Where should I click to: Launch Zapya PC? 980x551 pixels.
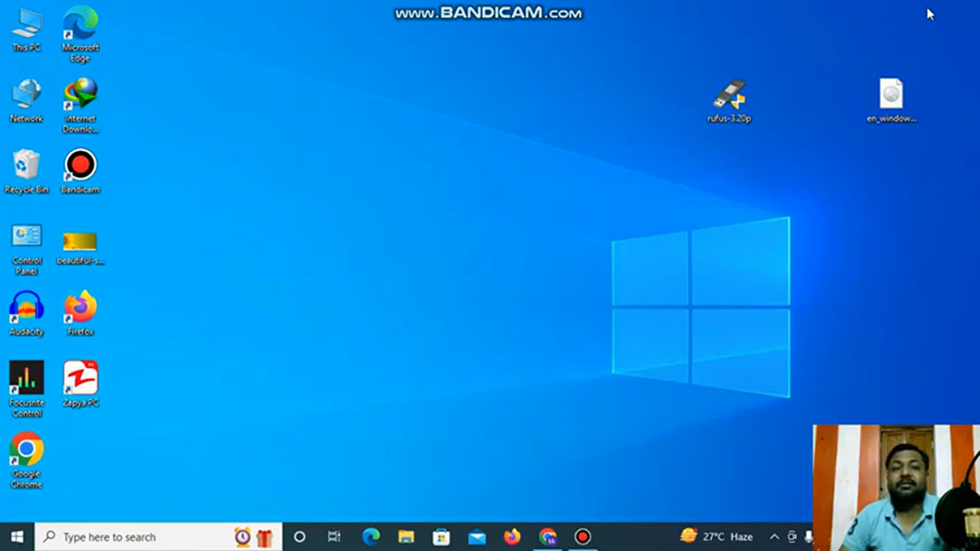tap(80, 378)
